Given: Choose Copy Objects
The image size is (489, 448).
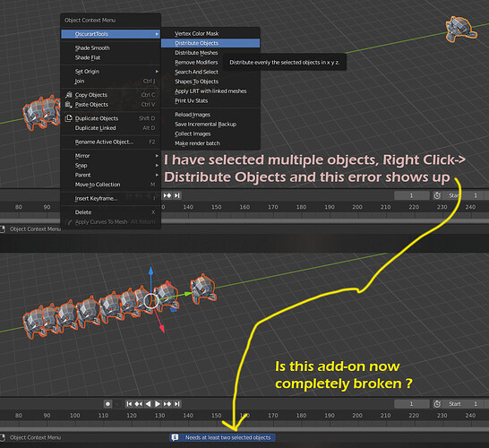Looking at the screenshot, I should [x=111, y=95].
